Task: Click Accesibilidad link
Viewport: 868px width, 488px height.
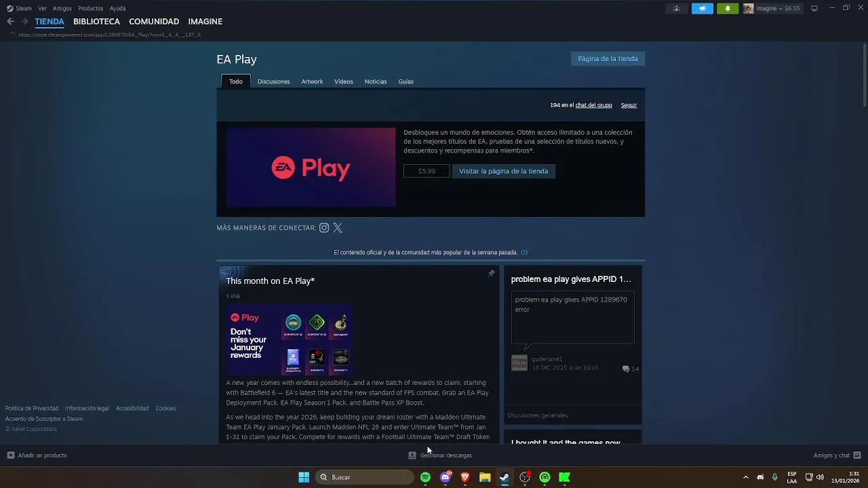Action: click(x=132, y=408)
